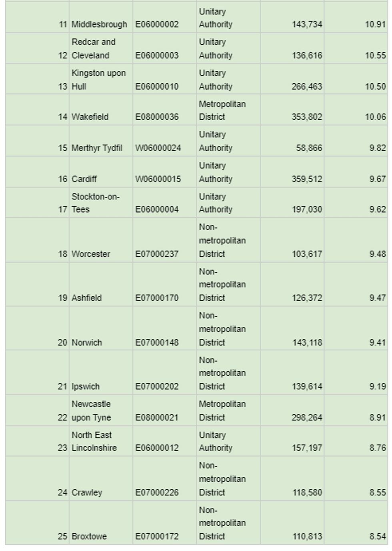
Task: Click the Stockton-on-Tees name cell
Action: pos(95,203)
